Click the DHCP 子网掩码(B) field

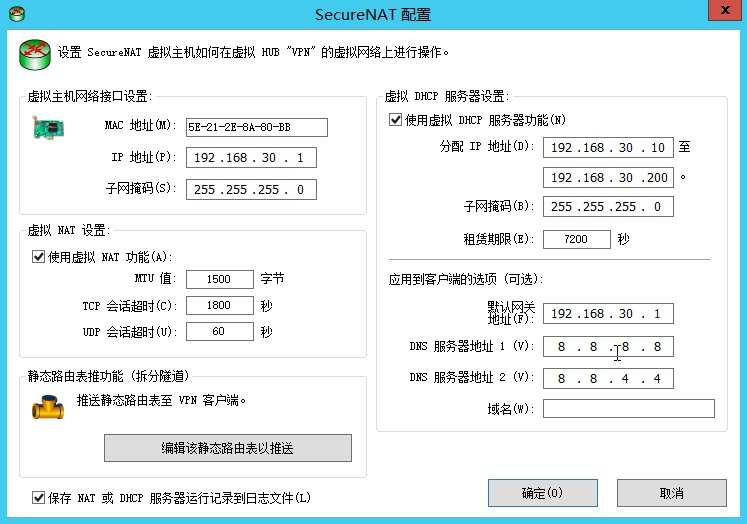(608, 207)
